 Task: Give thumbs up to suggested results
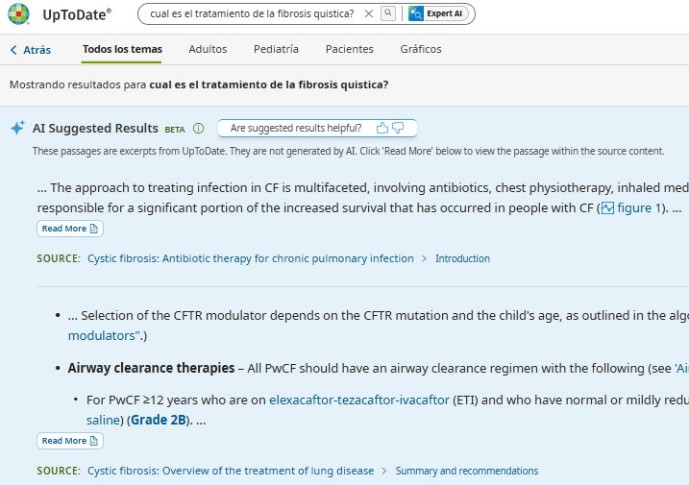pyautogui.click(x=382, y=128)
